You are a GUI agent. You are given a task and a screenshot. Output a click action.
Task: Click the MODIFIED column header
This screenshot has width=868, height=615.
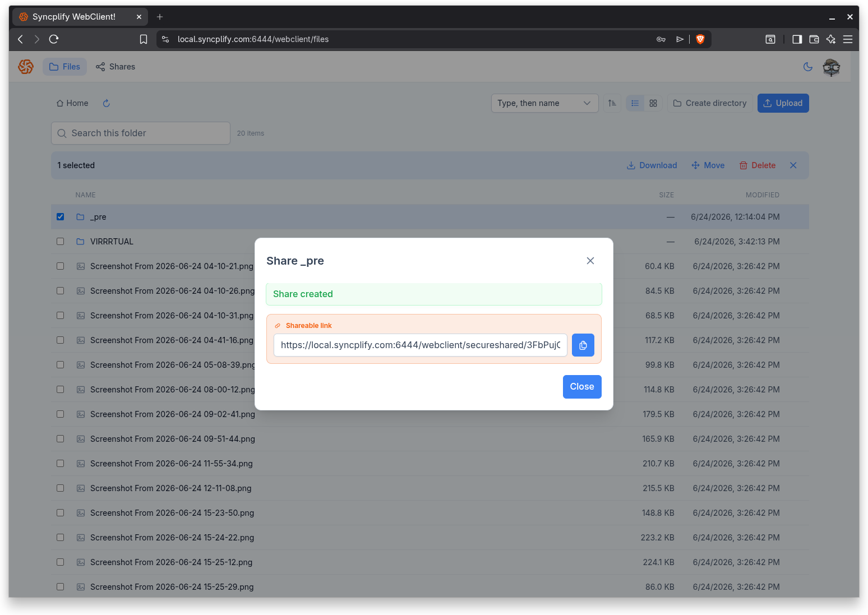click(763, 195)
